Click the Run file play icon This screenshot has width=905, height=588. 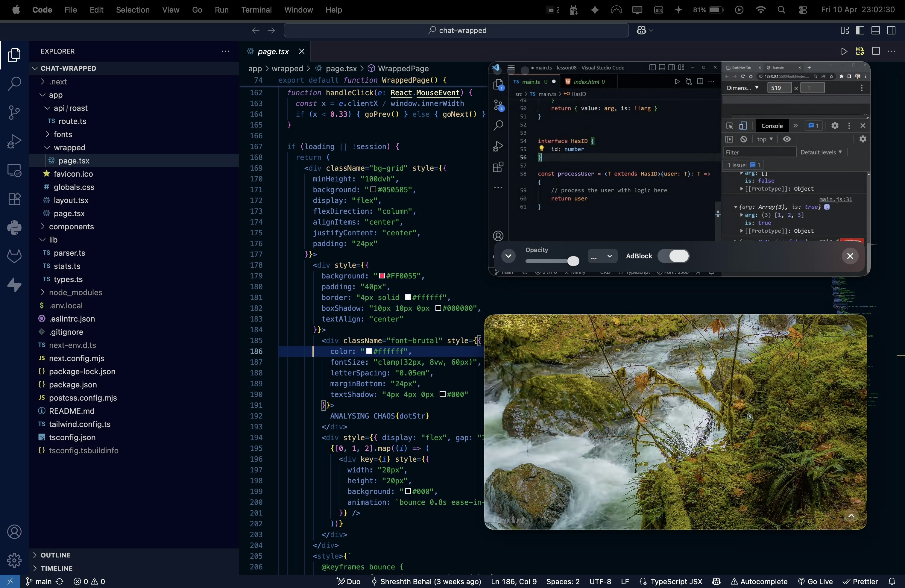click(844, 51)
